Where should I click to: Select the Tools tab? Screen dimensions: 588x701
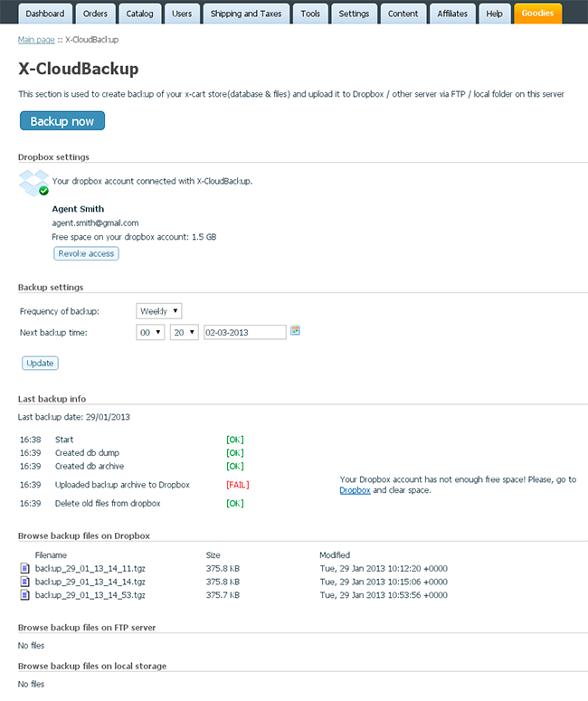pos(310,14)
